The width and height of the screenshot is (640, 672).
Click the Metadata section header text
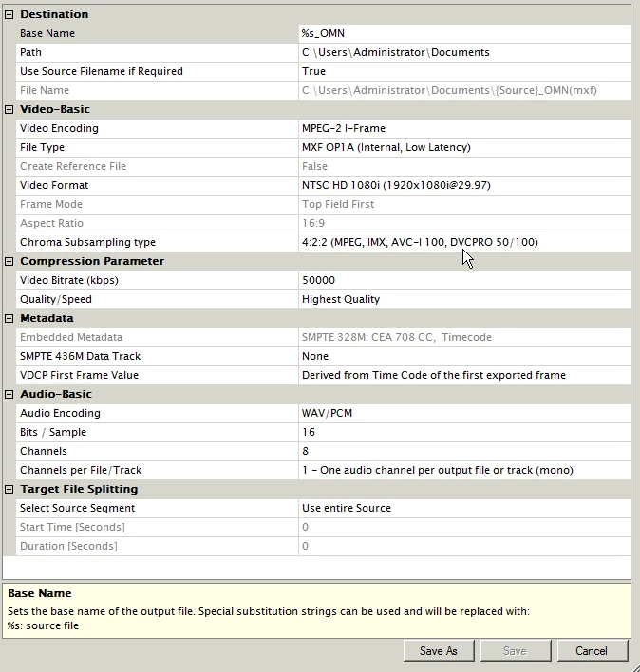(47, 318)
